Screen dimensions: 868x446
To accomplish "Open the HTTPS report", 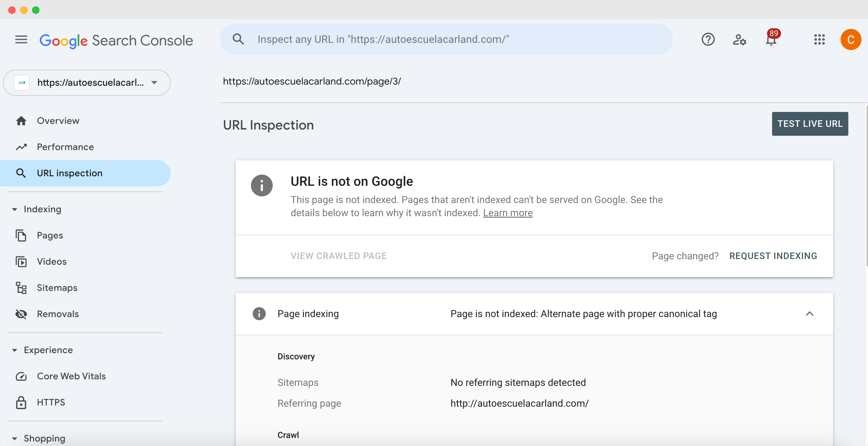I will (85, 403).
